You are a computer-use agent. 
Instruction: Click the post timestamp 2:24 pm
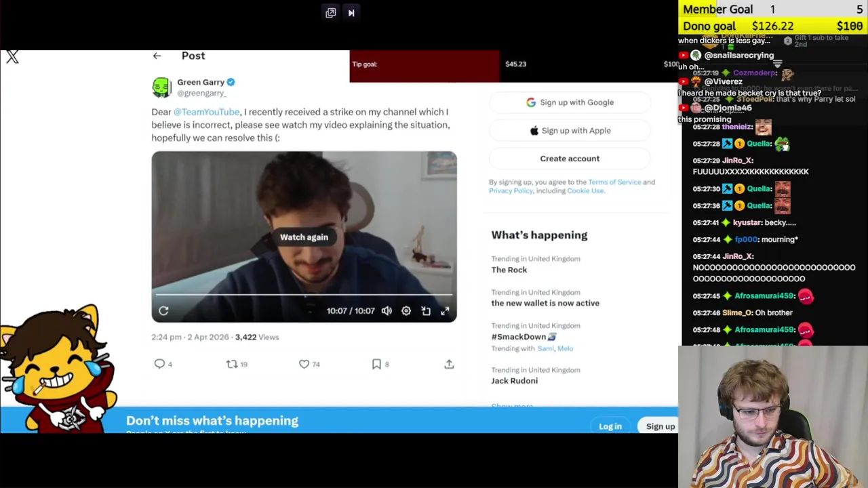coord(166,337)
